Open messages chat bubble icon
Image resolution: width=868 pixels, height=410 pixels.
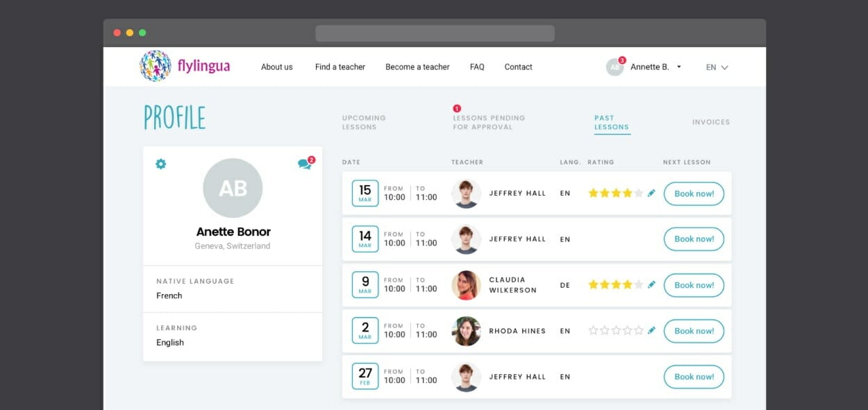pos(304,164)
